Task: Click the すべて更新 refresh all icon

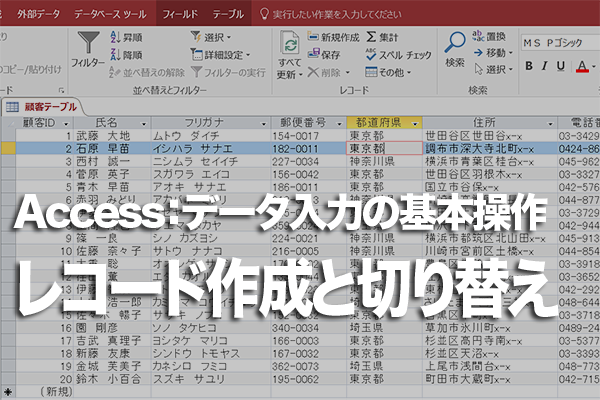Action: pos(290,43)
